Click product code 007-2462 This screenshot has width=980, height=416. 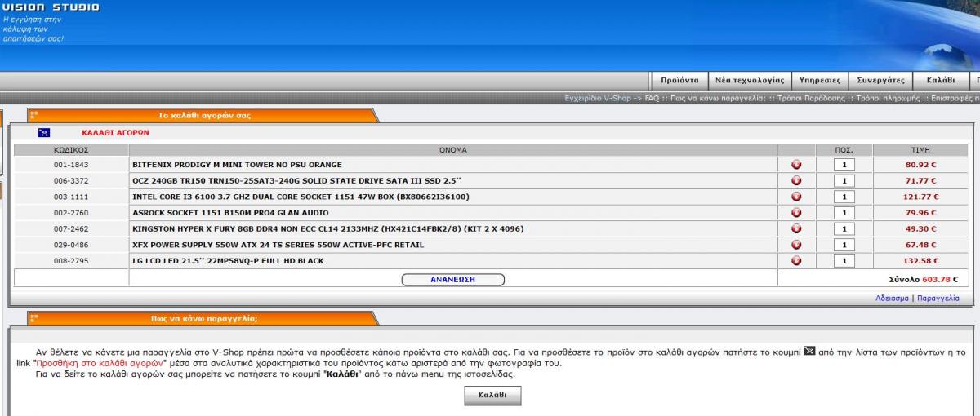pyautogui.click(x=71, y=229)
